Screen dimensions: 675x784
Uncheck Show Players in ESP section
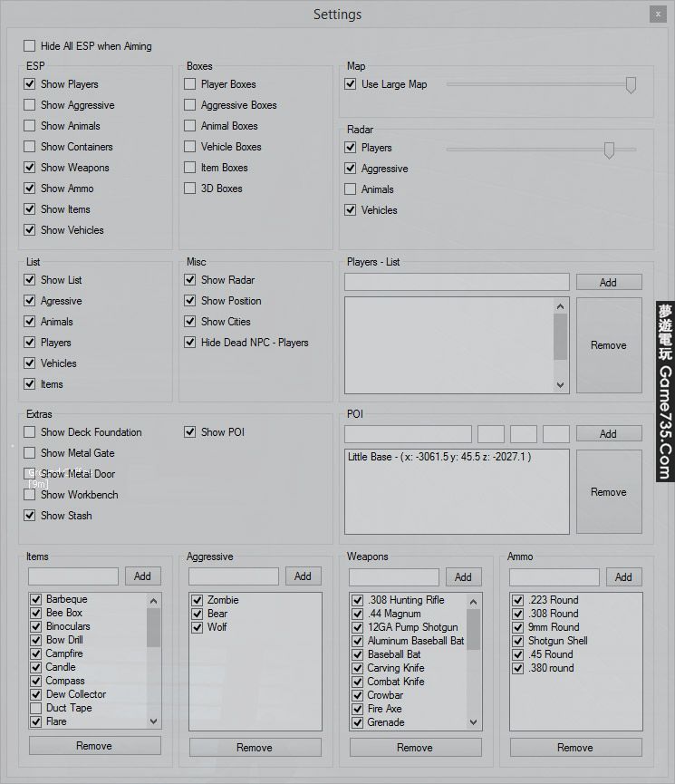[30, 84]
